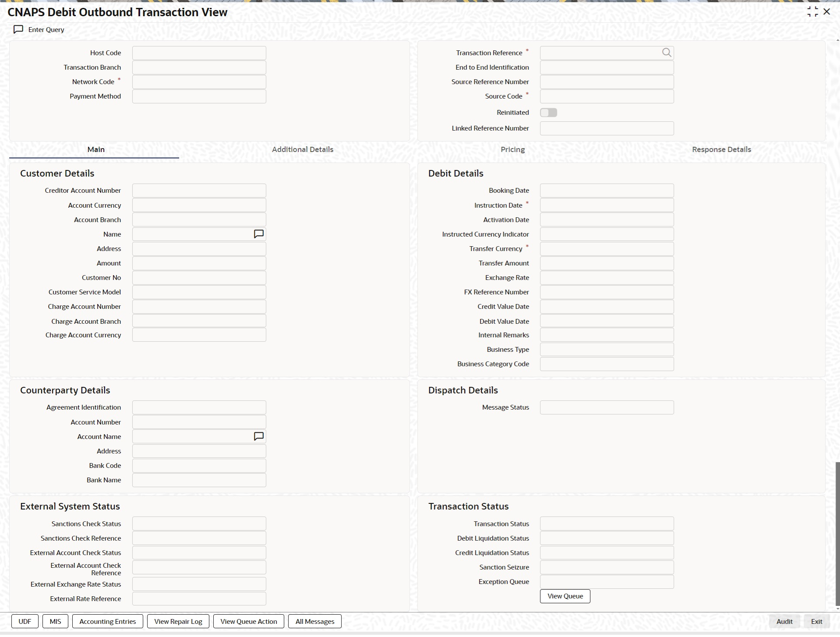840x637 pixels.
Task: Focus the Host Code field
Action: pyautogui.click(x=199, y=53)
